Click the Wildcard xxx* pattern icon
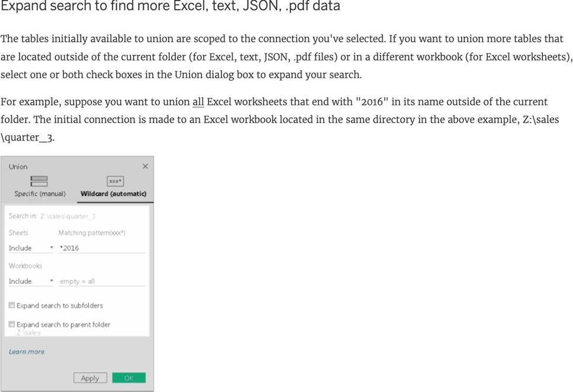The image size is (573, 392). pos(115,181)
